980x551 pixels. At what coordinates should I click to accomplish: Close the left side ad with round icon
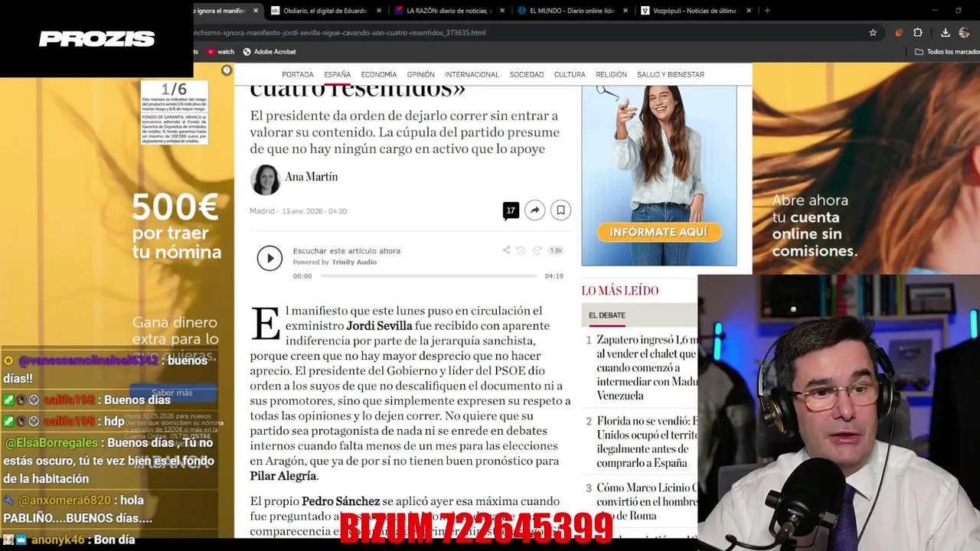click(227, 70)
